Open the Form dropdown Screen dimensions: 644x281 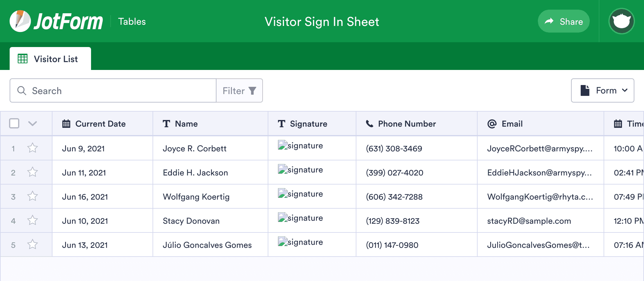coord(625,90)
